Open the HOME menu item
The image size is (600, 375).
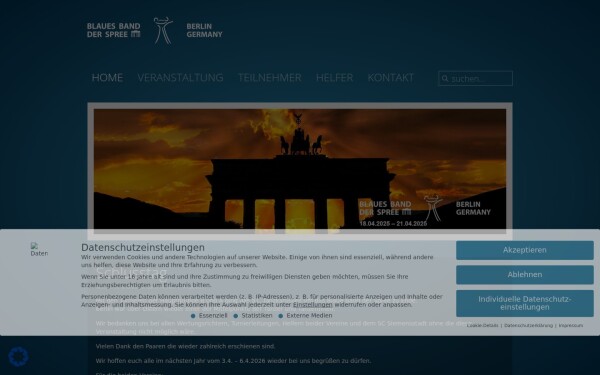(x=107, y=78)
